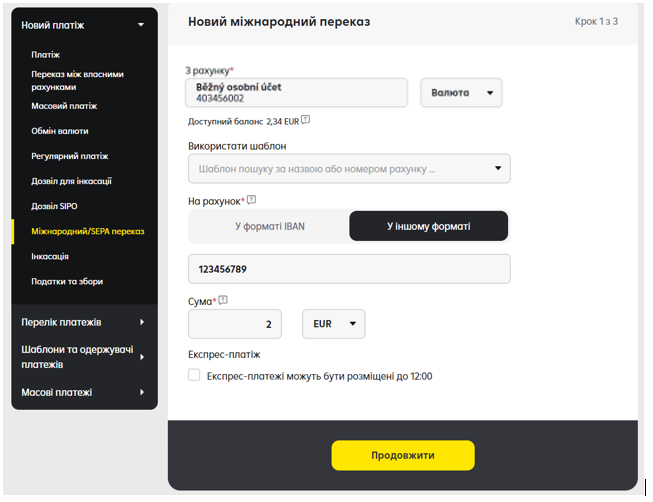Open Регулярний платіж menu item
The image size is (653, 502).
[x=70, y=156]
